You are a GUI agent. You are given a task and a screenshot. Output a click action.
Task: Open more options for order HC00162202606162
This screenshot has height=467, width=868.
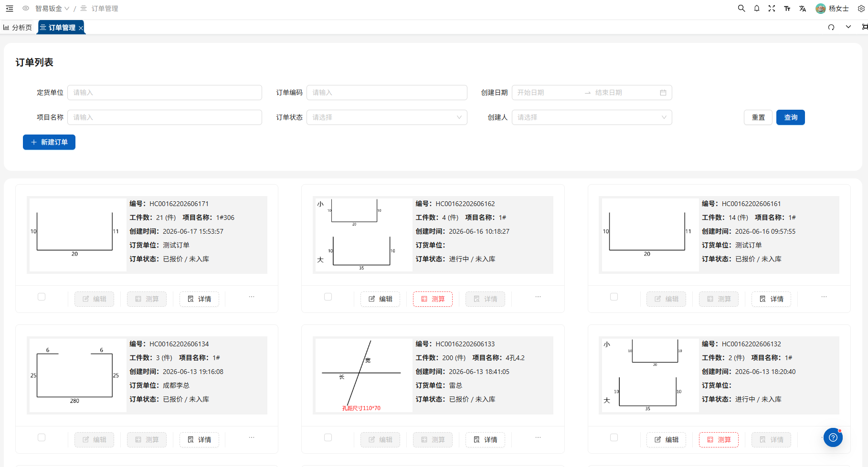pyautogui.click(x=538, y=297)
